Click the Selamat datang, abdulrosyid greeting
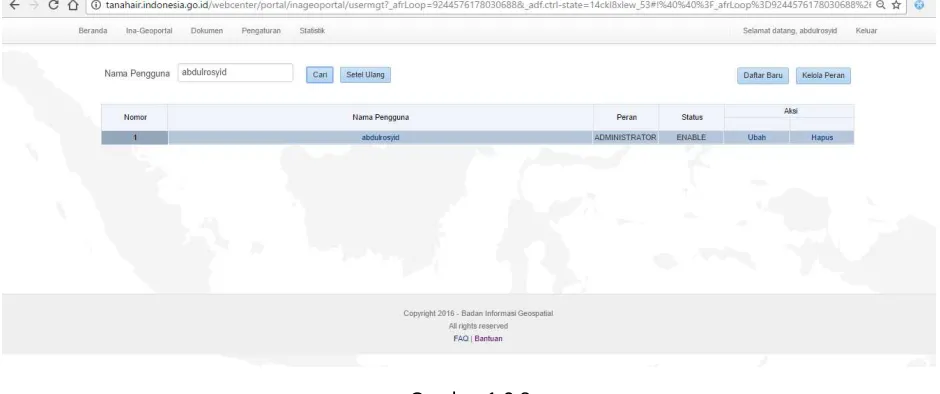This screenshot has height=394, width=940. (790, 31)
